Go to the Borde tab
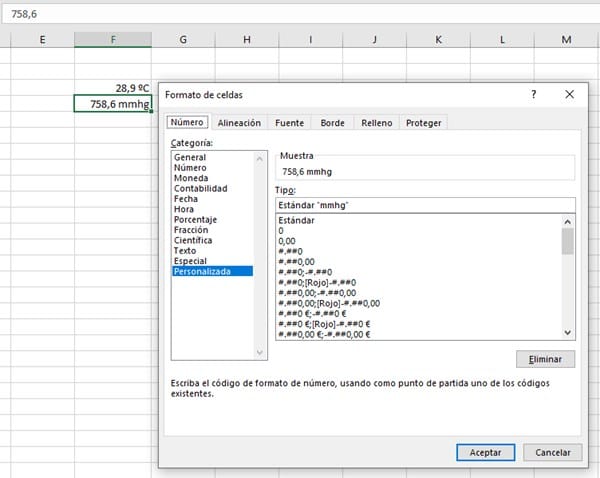The image size is (600, 478). (x=332, y=123)
